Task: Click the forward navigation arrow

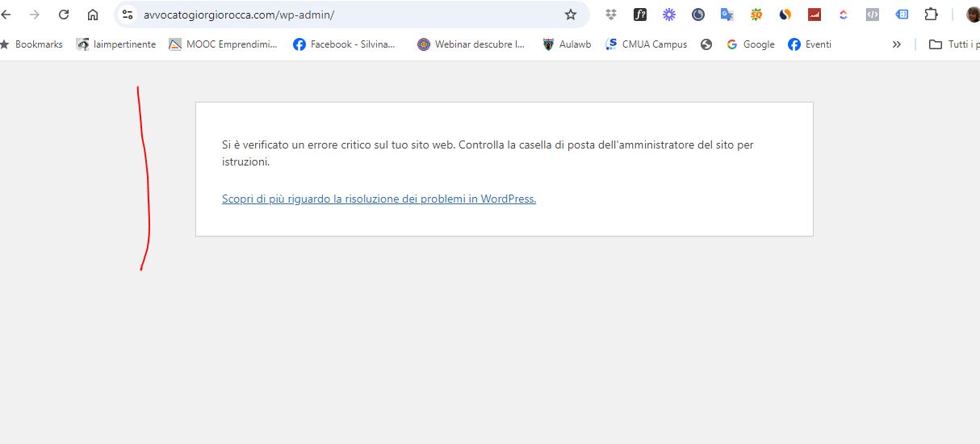Action: [34, 15]
